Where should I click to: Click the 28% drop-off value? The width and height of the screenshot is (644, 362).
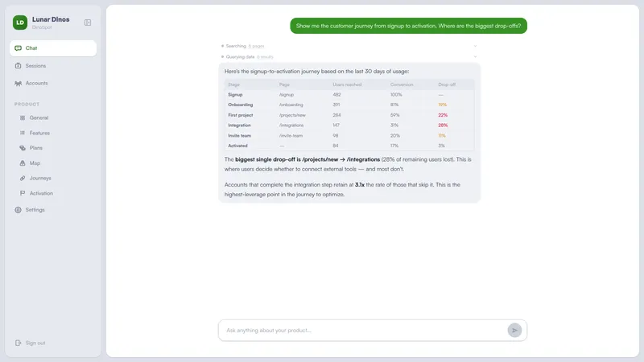(443, 125)
